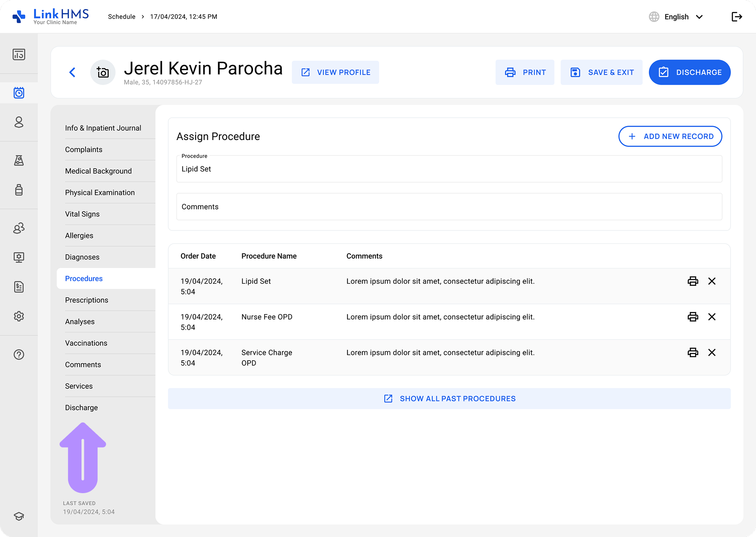The image size is (756, 537).
Task: Open the pharmacy bottle sidebar icon
Action: [x=19, y=190]
